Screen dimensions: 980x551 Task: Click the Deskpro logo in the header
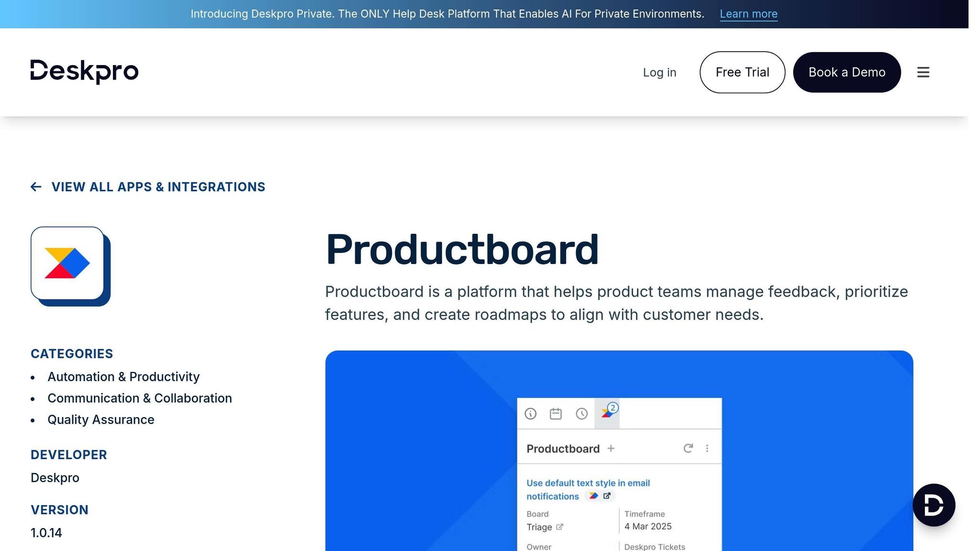(x=84, y=72)
